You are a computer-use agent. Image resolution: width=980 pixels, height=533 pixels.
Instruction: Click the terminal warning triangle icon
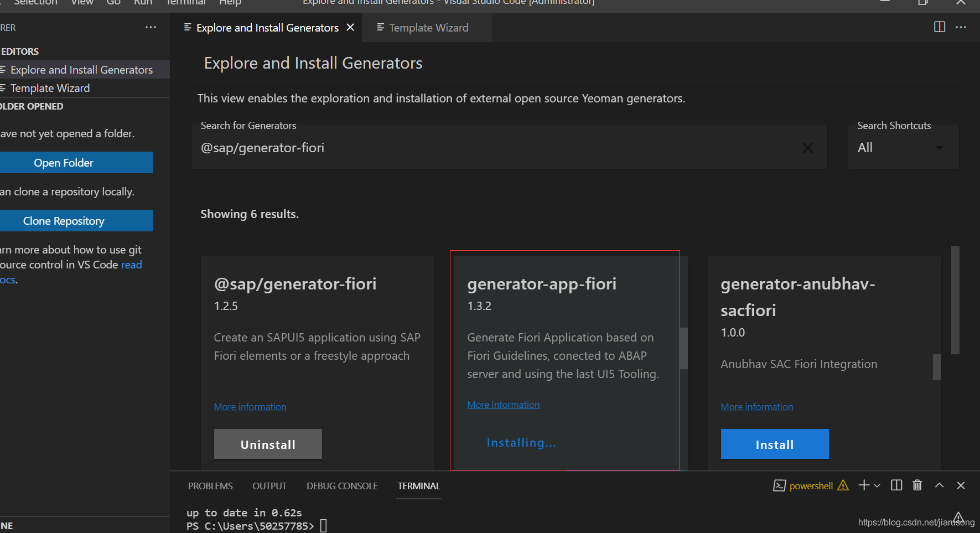pyautogui.click(x=843, y=485)
